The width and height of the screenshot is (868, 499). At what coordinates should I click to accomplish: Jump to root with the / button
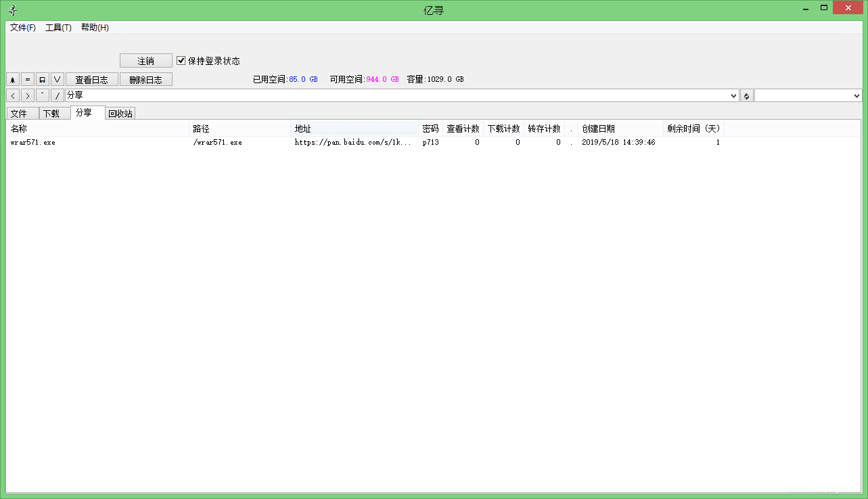click(x=58, y=96)
